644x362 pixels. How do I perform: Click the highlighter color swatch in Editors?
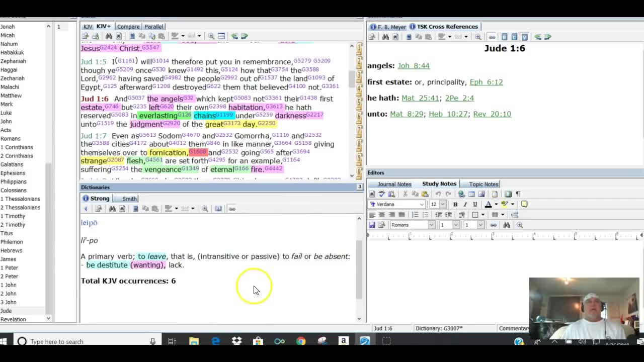coord(505,204)
